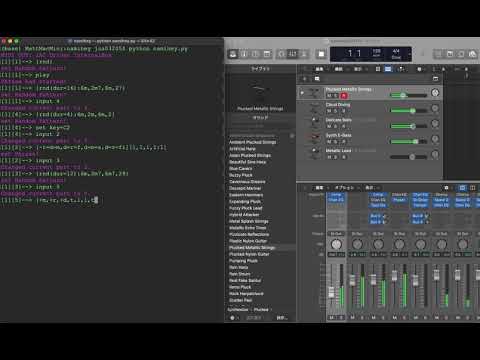Click the grid icon in Tracks menu bar

[x=378, y=69]
